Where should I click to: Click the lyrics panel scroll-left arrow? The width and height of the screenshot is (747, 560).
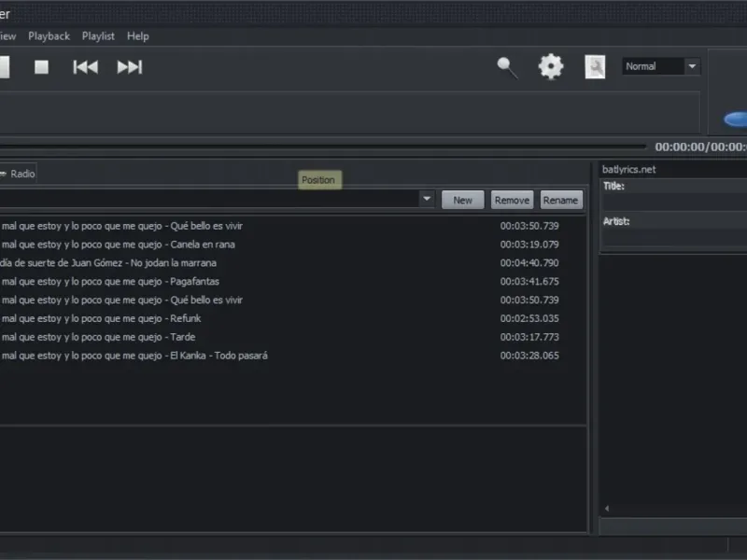click(607, 509)
